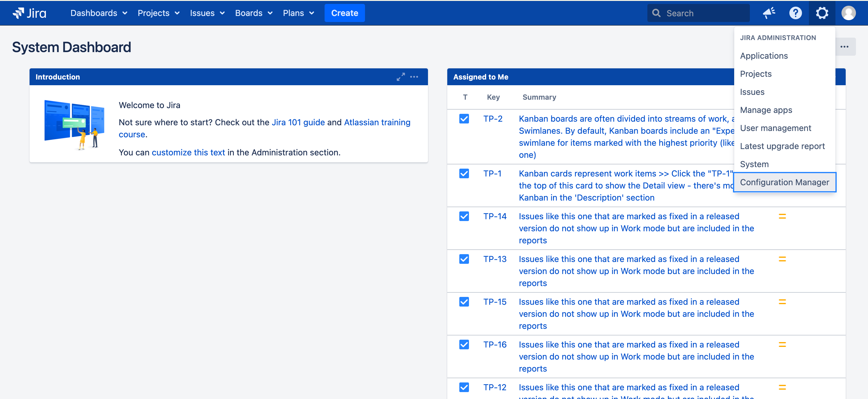Viewport: 868px width, 399px height.
Task: Click the Create button
Action: point(345,13)
